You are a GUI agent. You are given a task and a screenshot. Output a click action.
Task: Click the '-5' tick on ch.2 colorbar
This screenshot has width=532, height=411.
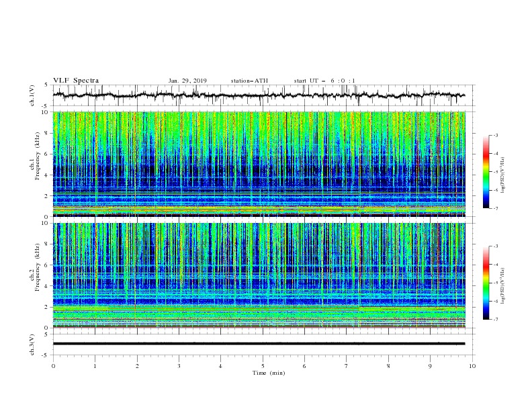[x=495, y=283]
